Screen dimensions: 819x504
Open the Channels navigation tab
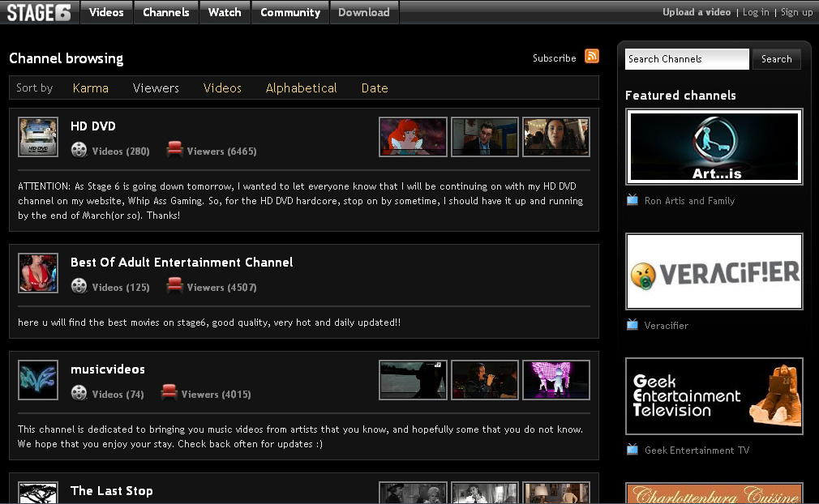point(166,12)
